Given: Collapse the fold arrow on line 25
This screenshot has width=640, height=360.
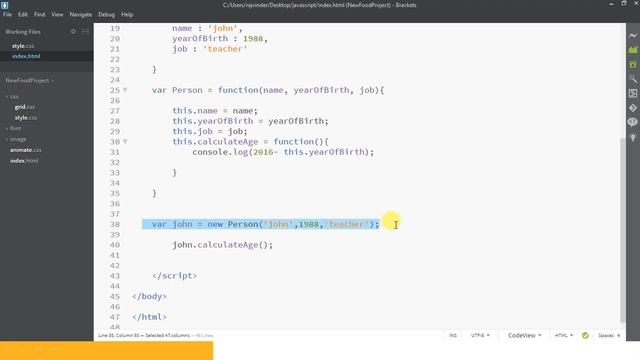Looking at the screenshot, I should 125,90.
